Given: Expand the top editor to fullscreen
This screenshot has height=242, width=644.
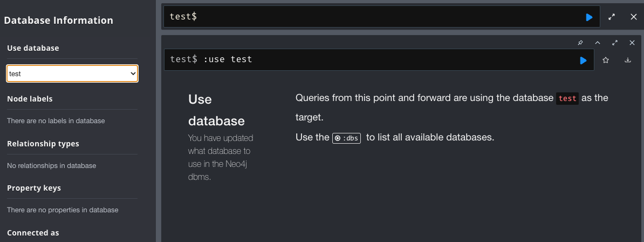Looking at the screenshot, I should coord(612,17).
